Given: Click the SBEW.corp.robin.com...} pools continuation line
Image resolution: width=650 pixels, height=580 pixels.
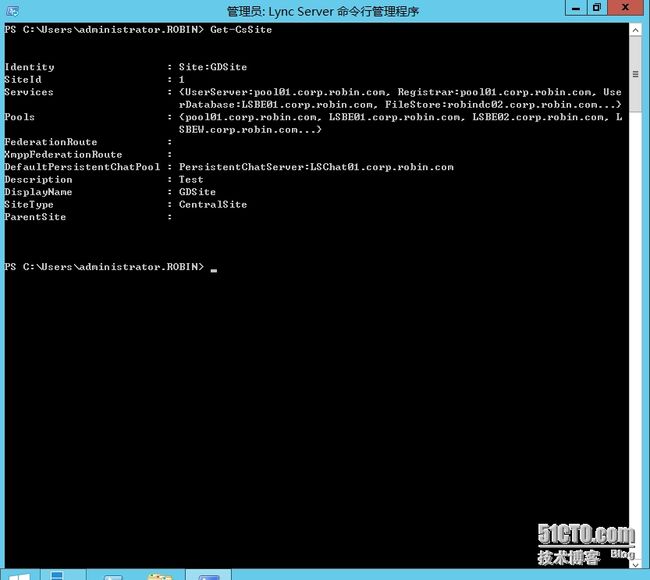Looking at the screenshot, I should tap(250, 130).
